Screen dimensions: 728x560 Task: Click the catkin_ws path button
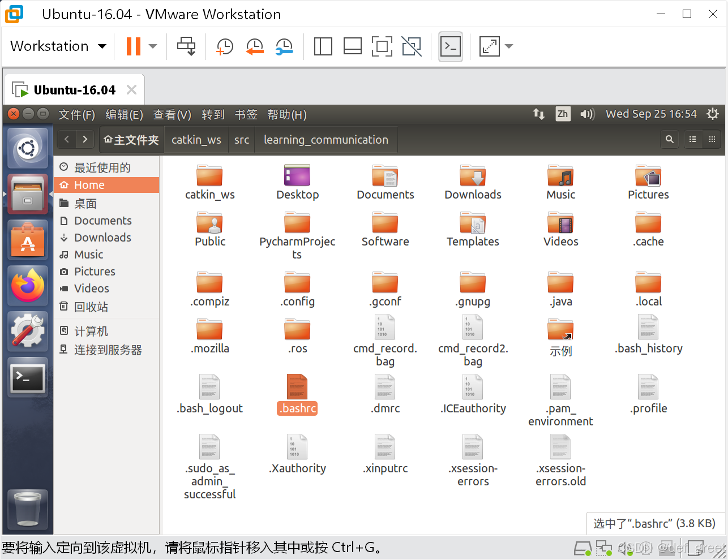pyautogui.click(x=196, y=140)
